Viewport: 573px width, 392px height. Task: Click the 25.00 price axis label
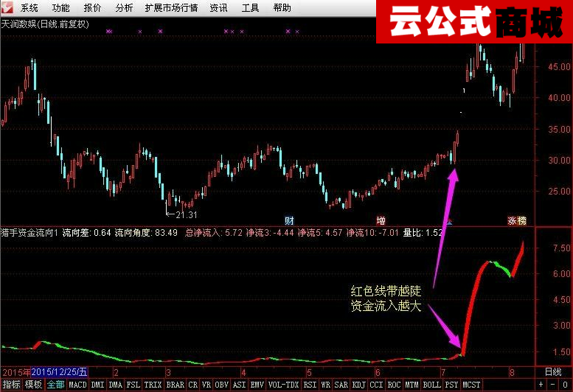coord(560,192)
